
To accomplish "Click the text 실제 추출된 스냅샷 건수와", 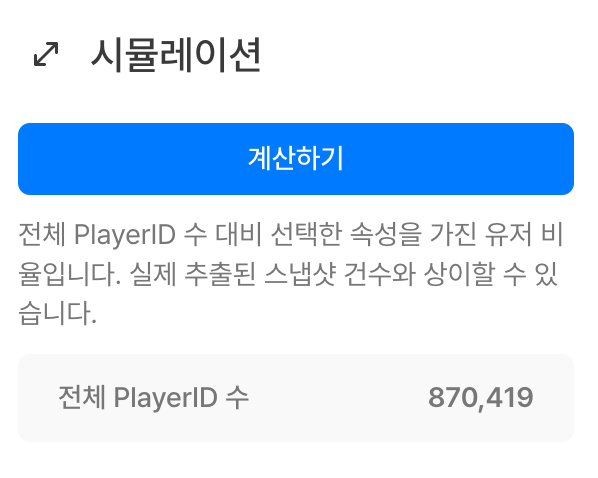I will [x=272, y=274].
